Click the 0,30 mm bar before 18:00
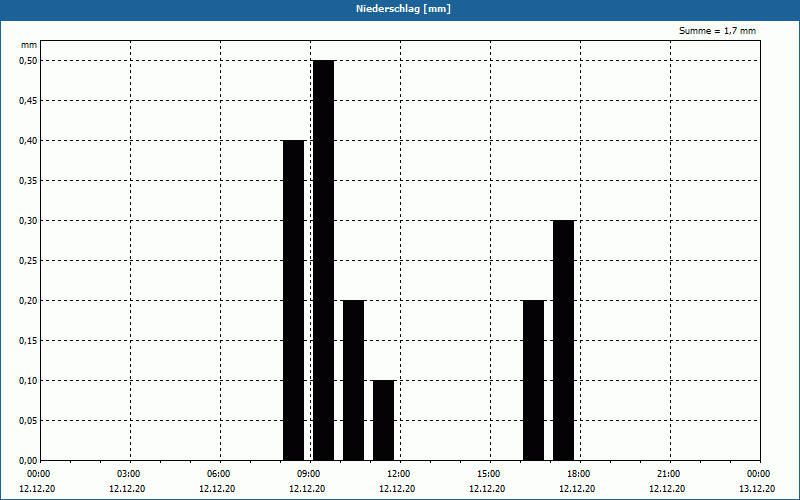This screenshot has height=500, width=800. point(563,340)
